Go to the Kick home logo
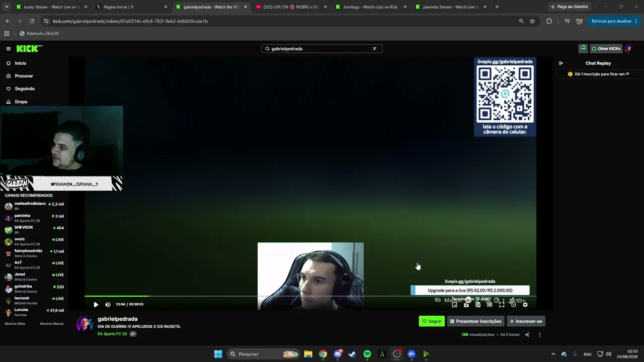The width and height of the screenshot is (644, 362). (29, 49)
